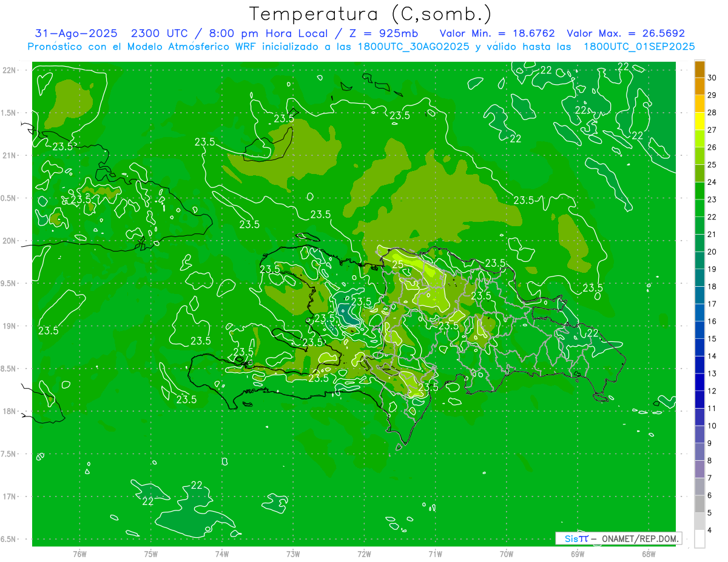
Task: Click the '22N' latitude axis label
Action: 9,70
